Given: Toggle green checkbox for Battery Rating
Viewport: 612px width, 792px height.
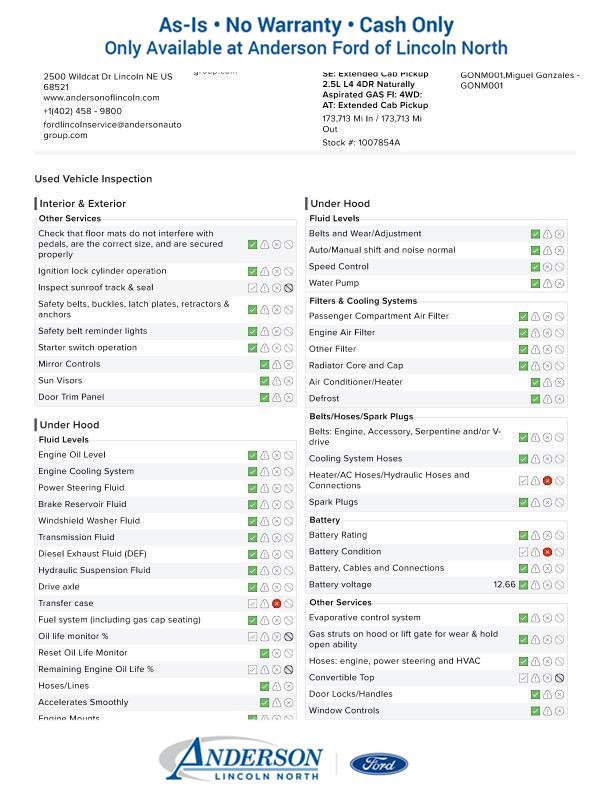Looking at the screenshot, I should coord(524,536).
